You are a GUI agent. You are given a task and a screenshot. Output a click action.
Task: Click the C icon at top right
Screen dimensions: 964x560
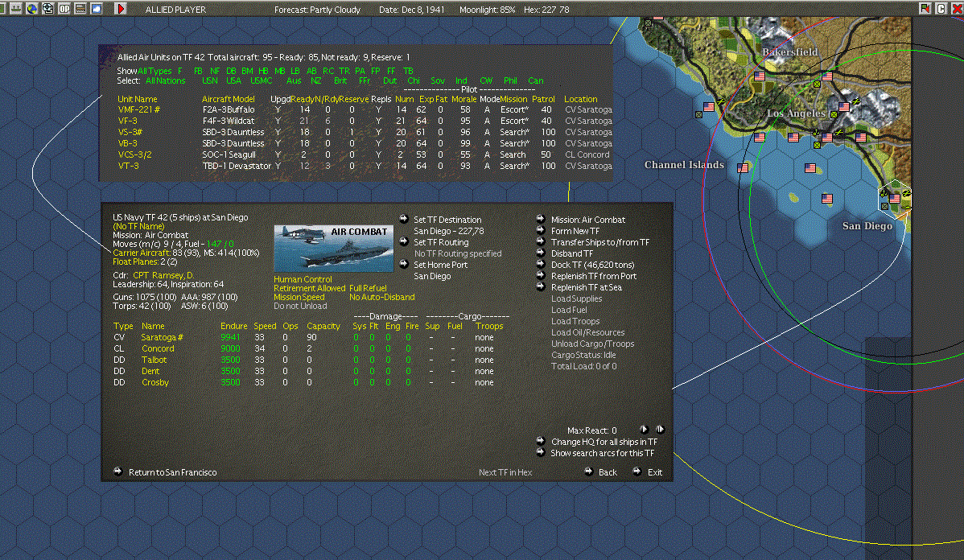point(941,8)
